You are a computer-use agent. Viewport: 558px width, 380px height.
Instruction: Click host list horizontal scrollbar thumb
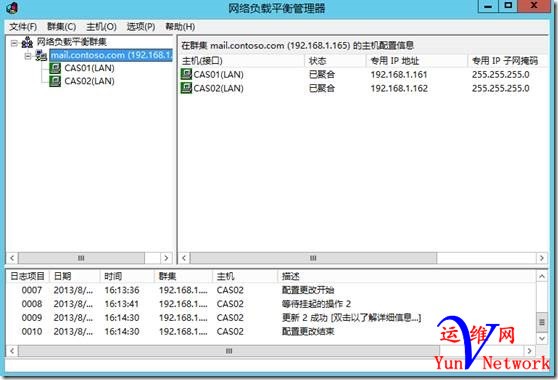313,258
